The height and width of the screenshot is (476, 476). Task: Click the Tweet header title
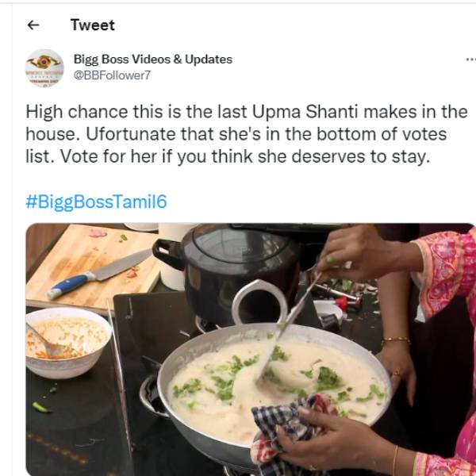93,25
